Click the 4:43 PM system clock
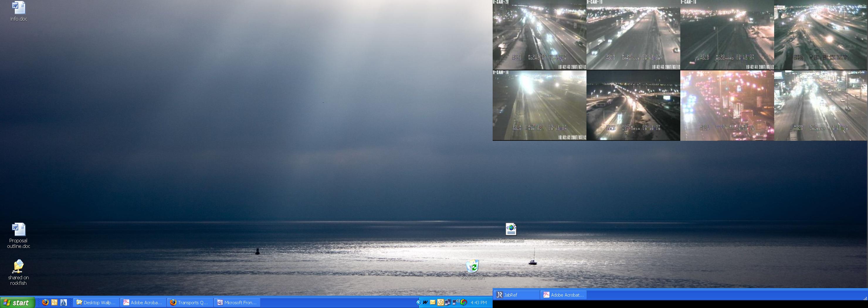The height and width of the screenshot is (308, 868). pos(479,303)
